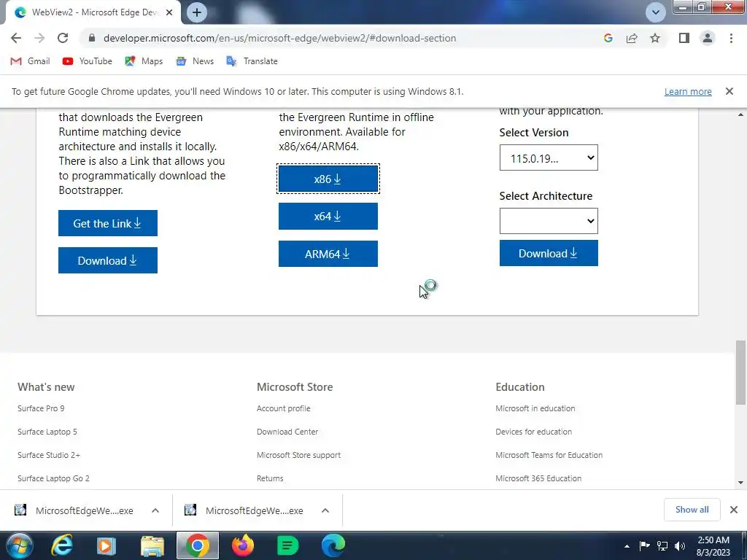This screenshot has height=560, width=747.
Task: Close the WebView2 tab
Action: pos(169,13)
